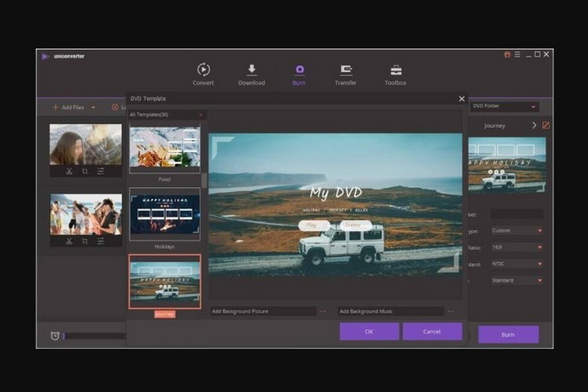Open the Toolbox tab
The image size is (588, 392).
395,74
